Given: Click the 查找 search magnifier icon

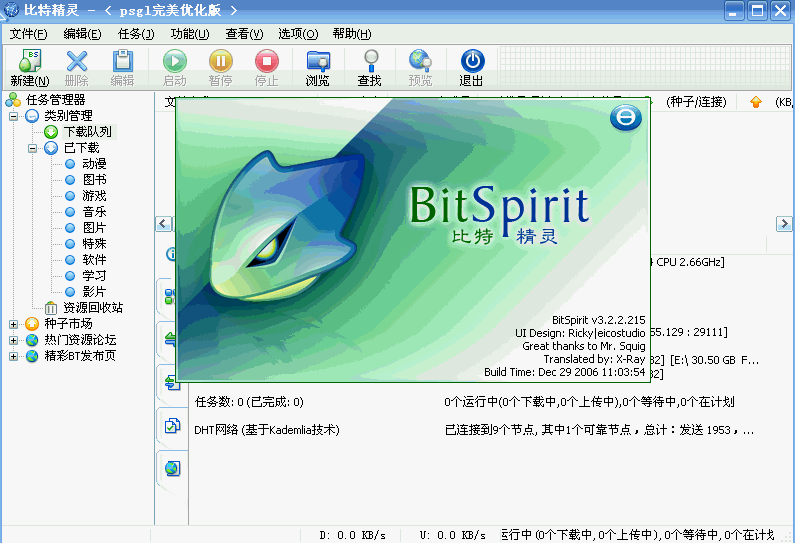Looking at the screenshot, I should pyautogui.click(x=371, y=61).
